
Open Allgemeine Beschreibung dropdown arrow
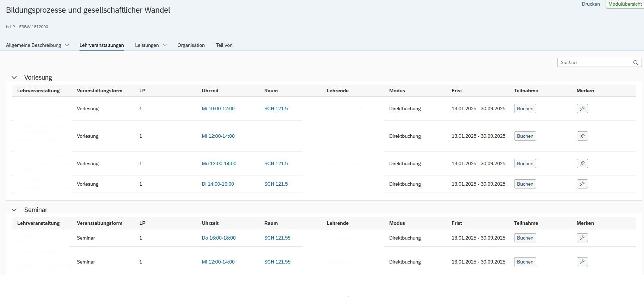67,45
